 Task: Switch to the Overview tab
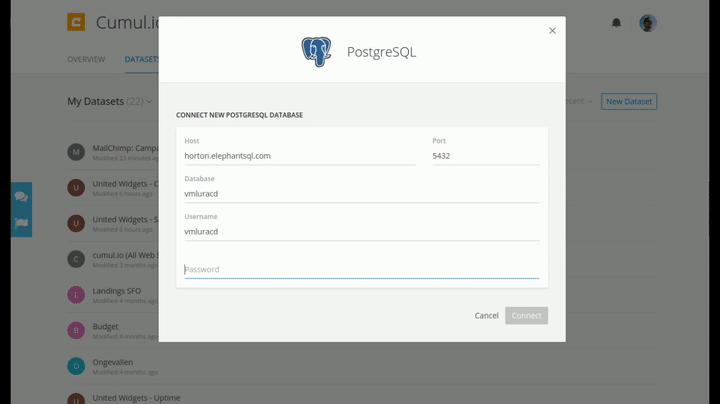tap(86, 59)
